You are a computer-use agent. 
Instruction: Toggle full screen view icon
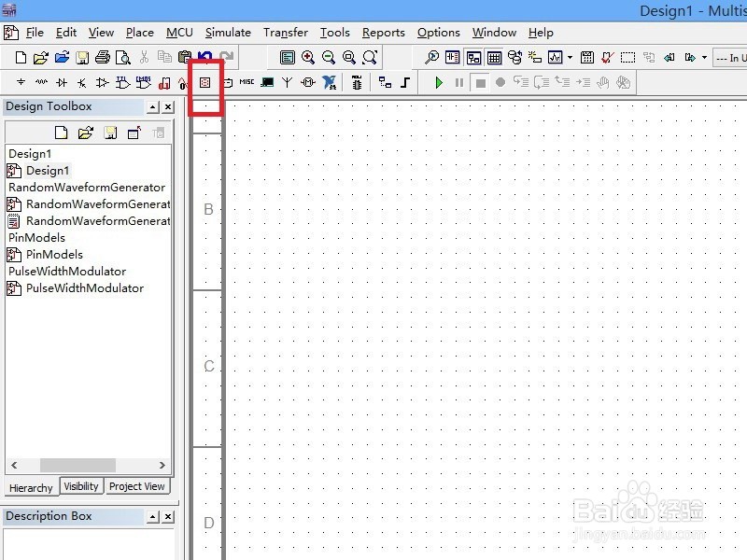(x=288, y=58)
